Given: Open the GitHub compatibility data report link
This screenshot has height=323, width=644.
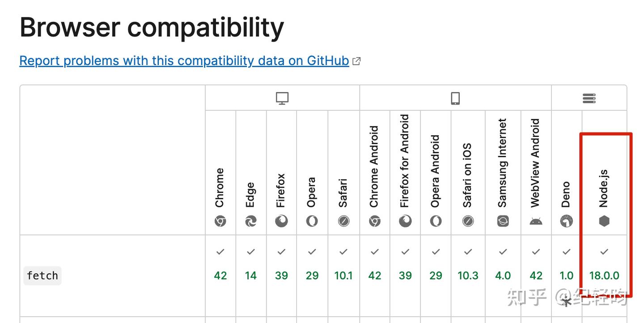Looking at the screenshot, I should [184, 61].
